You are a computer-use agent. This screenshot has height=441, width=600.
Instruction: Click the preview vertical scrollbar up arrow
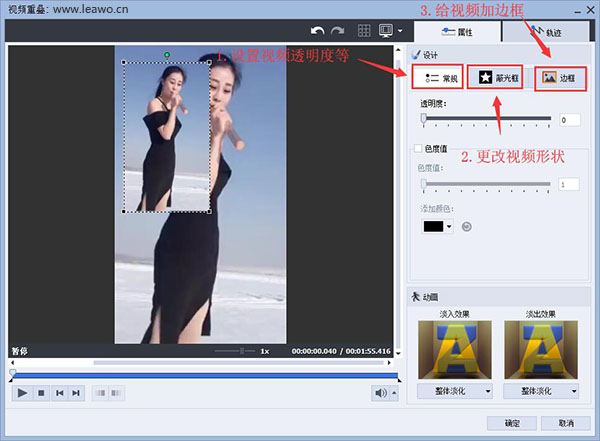click(398, 50)
